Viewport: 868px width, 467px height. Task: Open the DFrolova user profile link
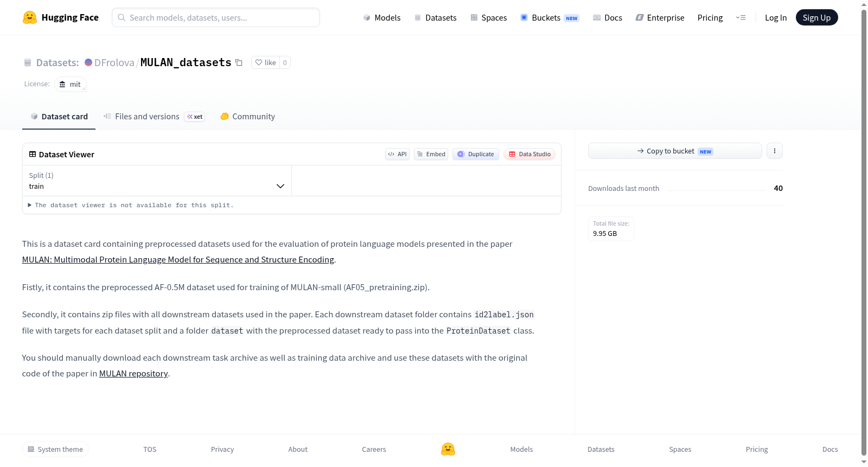[114, 62]
